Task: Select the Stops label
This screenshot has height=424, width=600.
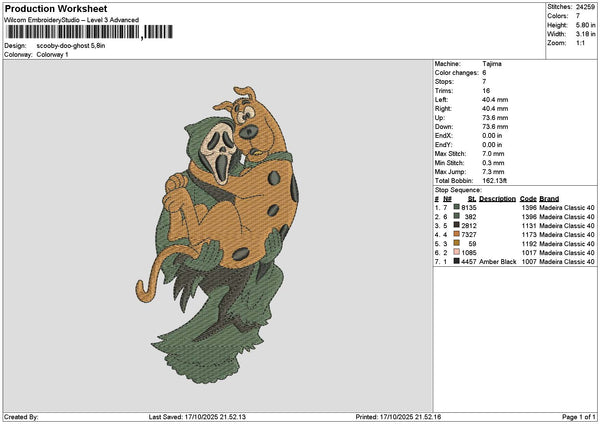Action: click(444, 82)
